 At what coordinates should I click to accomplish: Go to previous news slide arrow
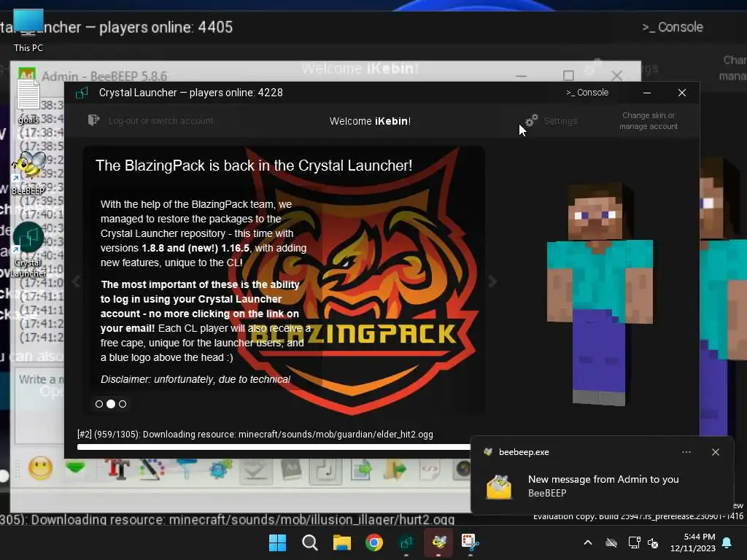click(76, 281)
